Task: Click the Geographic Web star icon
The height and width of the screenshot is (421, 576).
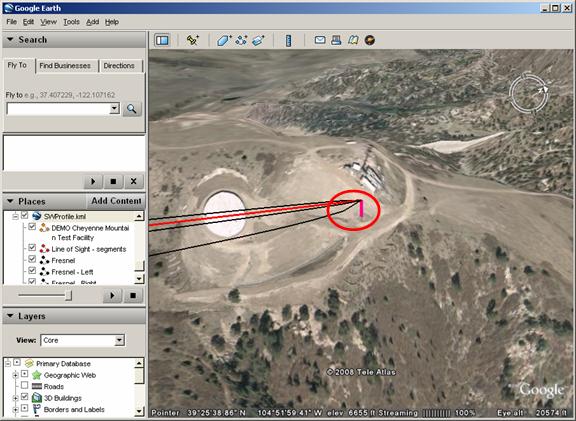Action: [36, 375]
